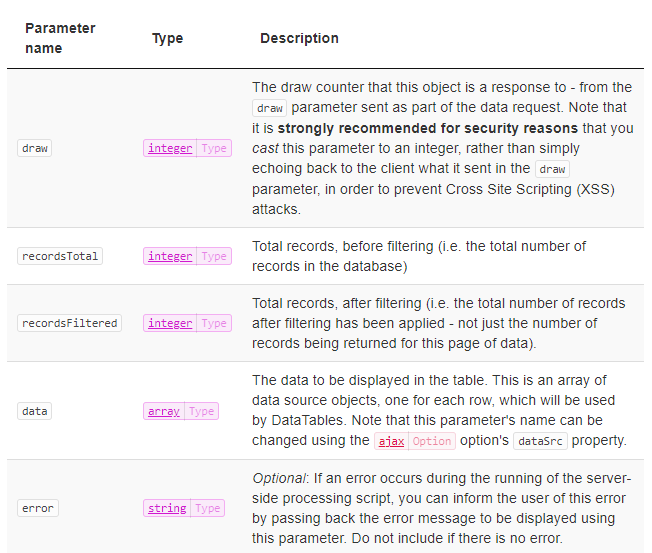Click the inline draw code tag in the first description line
652x553 pixels.
tap(269, 108)
